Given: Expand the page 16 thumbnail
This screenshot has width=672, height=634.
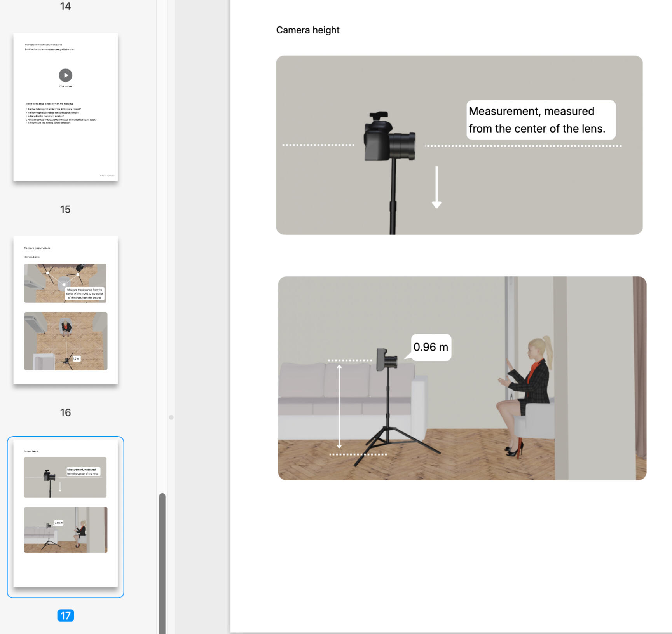Looking at the screenshot, I should tap(65, 309).
